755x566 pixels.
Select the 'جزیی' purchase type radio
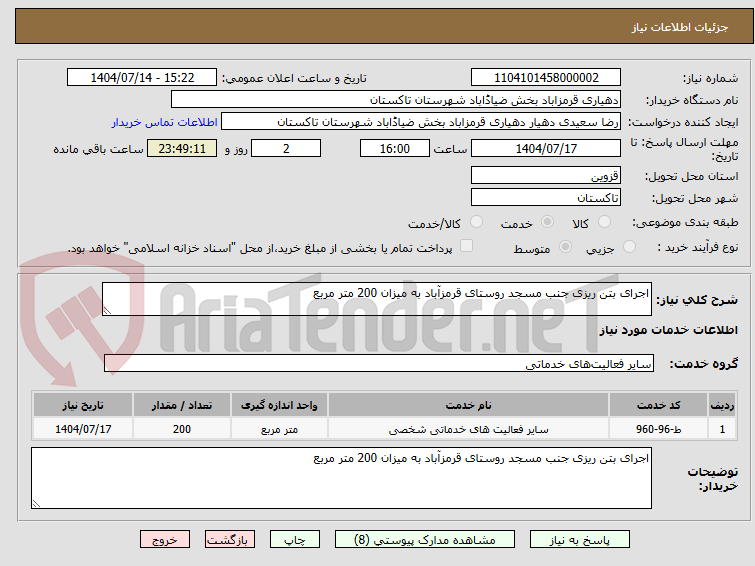(629, 247)
